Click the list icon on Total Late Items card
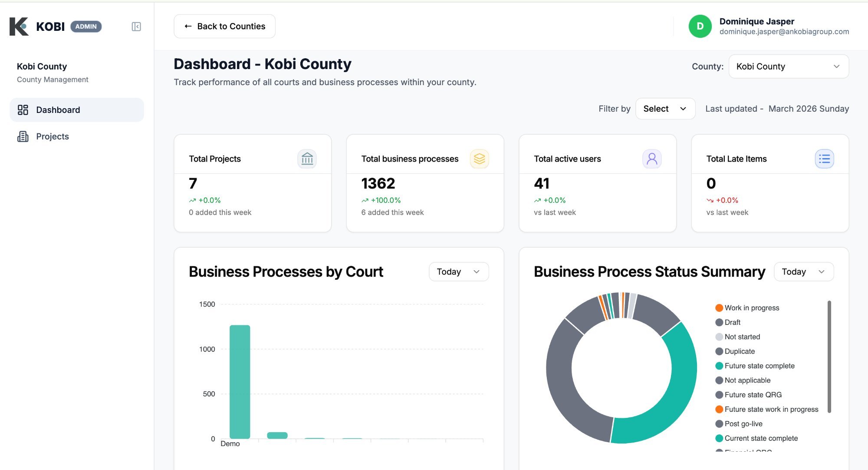This screenshot has height=470, width=868. click(824, 159)
